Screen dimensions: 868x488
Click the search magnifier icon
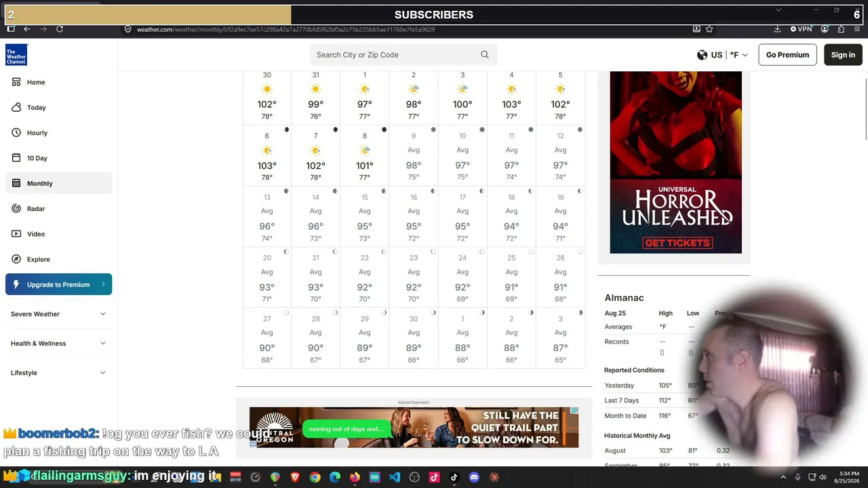485,55
